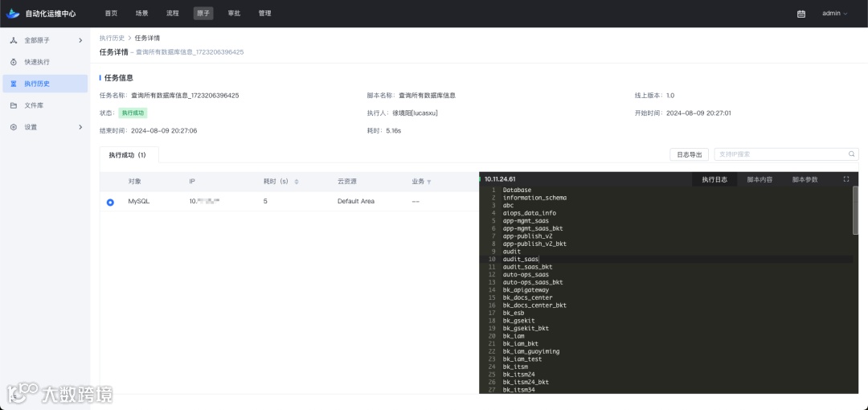Click the 执行历史 sidebar icon
Viewport: 868px width, 410px height.
[14, 84]
